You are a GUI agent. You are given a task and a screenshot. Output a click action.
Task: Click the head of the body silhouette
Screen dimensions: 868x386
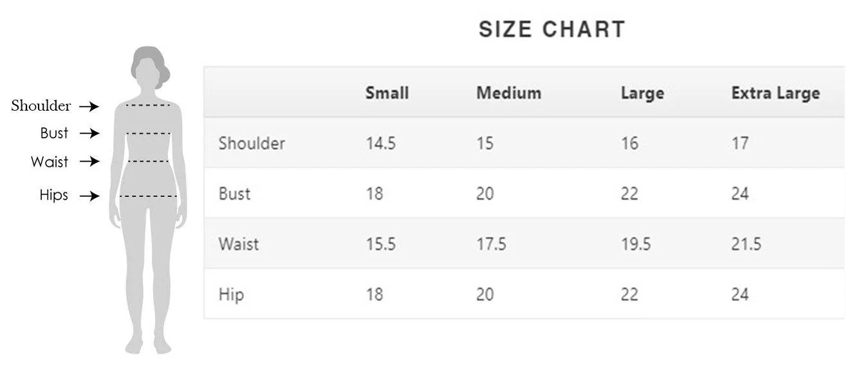point(149,68)
